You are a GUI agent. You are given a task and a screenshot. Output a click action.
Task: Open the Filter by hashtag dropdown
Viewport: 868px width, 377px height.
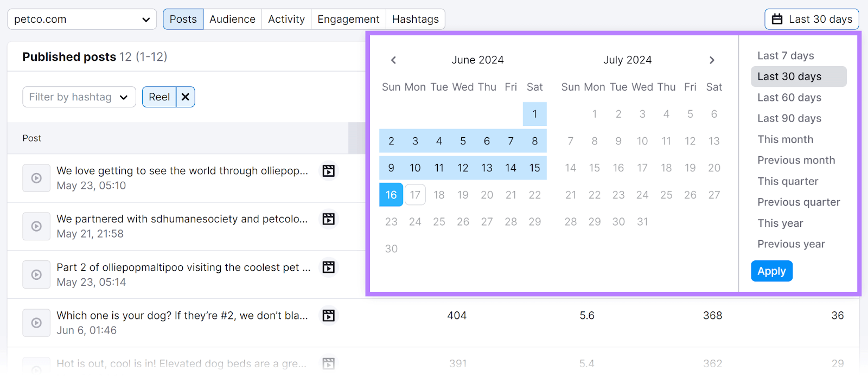pyautogui.click(x=78, y=97)
